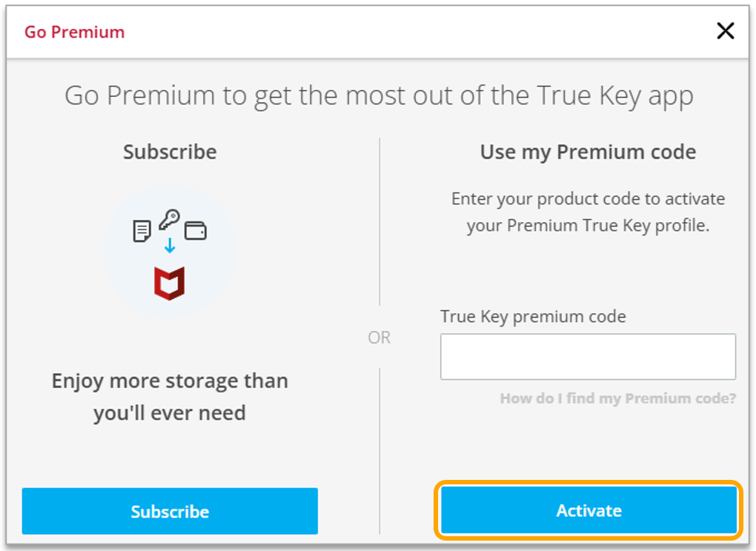Click the document note icon
Screen dimensions: 756x551
pos(142,231)
